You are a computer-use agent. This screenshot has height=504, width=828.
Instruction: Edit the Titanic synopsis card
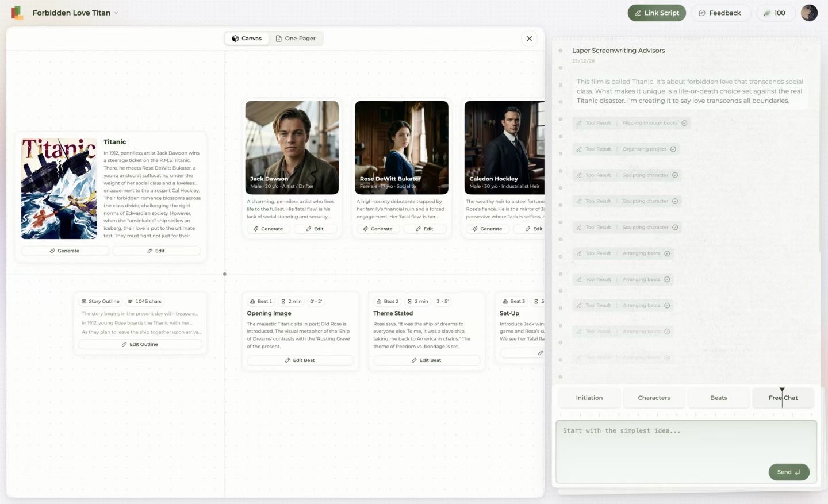pos(156,251)
